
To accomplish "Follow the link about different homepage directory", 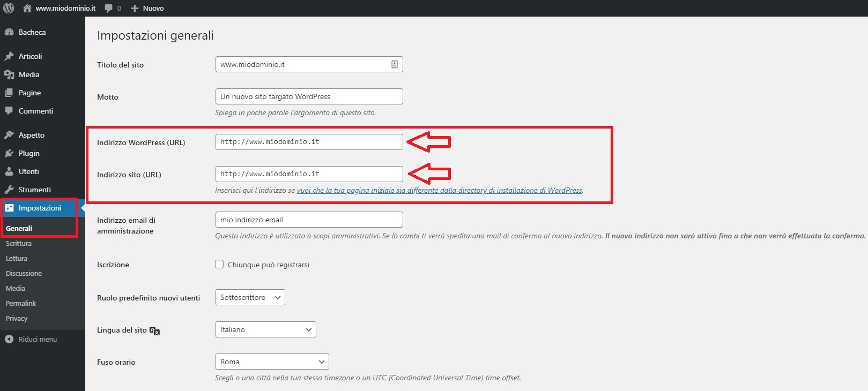I will tap(440, 190).
